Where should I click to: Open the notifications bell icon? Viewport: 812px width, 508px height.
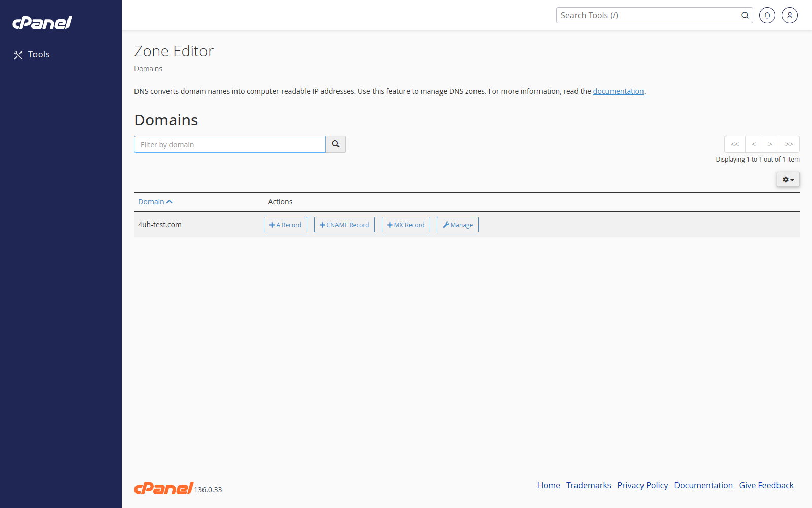click(767, 15)
